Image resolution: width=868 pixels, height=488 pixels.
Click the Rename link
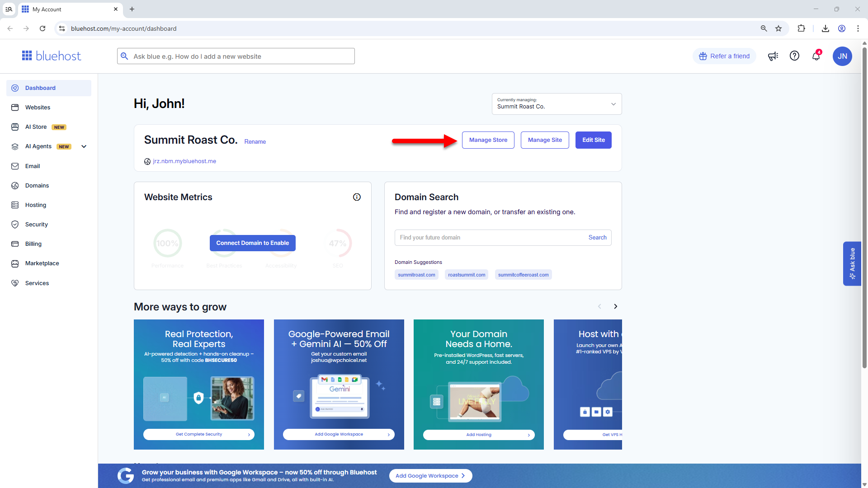click(x=255, y=142)
